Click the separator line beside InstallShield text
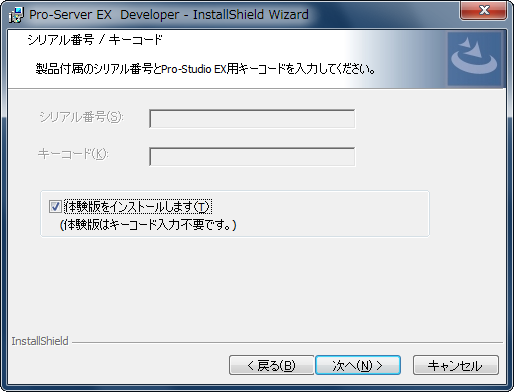 pos(287,342)
